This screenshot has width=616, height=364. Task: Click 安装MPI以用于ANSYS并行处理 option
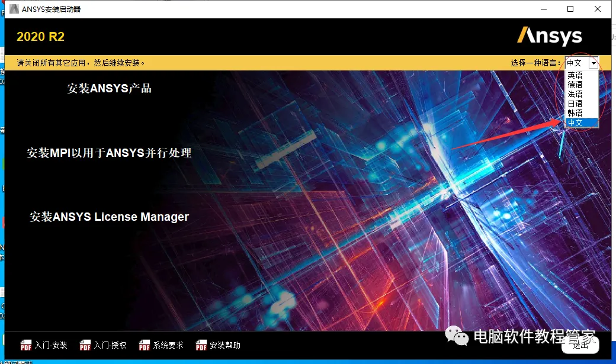pos(109,153)
